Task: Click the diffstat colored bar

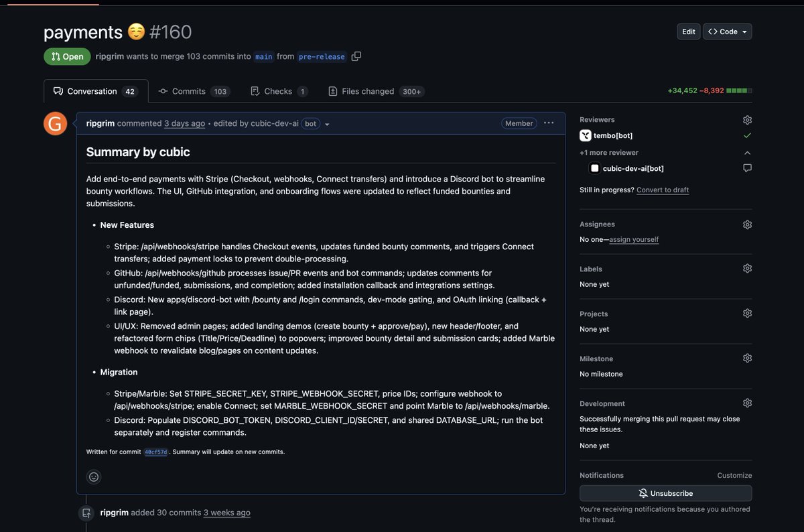Action: pos(739,90)
